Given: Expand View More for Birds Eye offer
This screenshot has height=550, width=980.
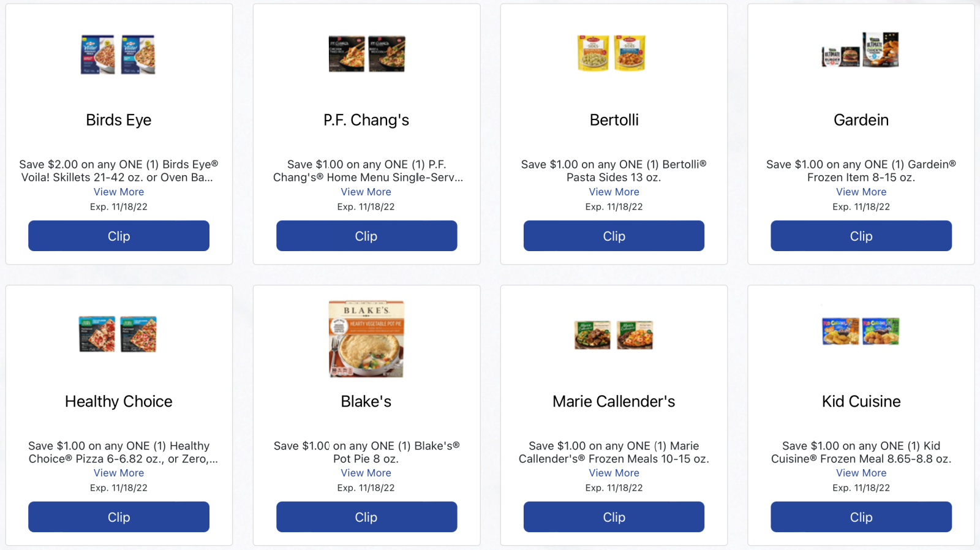Looking at the screenshot, I should 119,192.
